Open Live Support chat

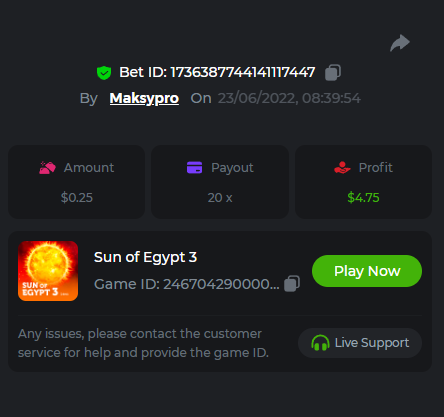(360, 343)
